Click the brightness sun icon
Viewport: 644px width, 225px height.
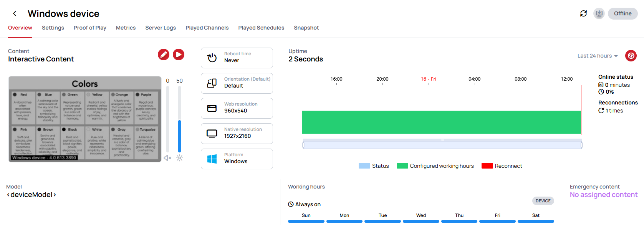pyautogui.click(x=179, y=158)
